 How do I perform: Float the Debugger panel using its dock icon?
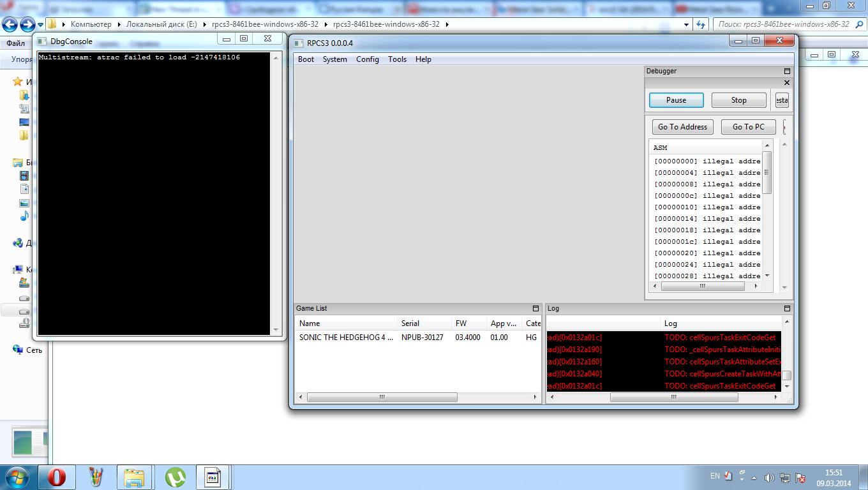[787, 71]
